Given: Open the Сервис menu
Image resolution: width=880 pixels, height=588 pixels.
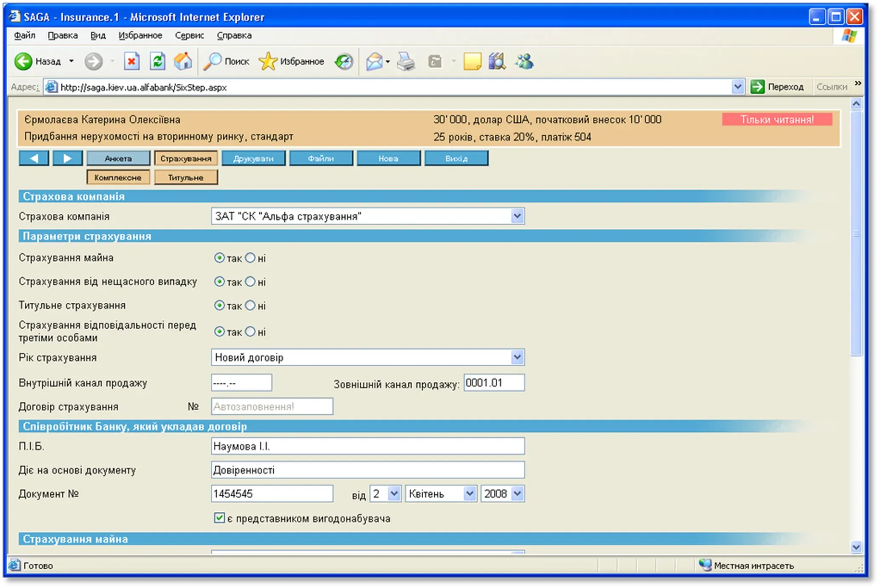Looking at the screenshot, I should click(x=189, y=36).
